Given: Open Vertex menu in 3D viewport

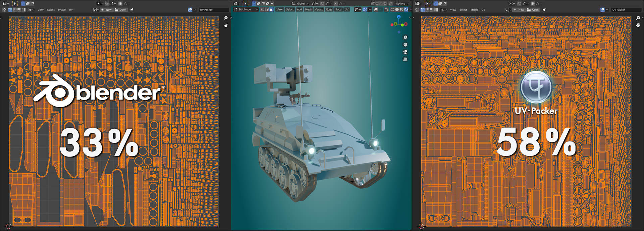Looking at the screenshot, I should pos(319,9).
